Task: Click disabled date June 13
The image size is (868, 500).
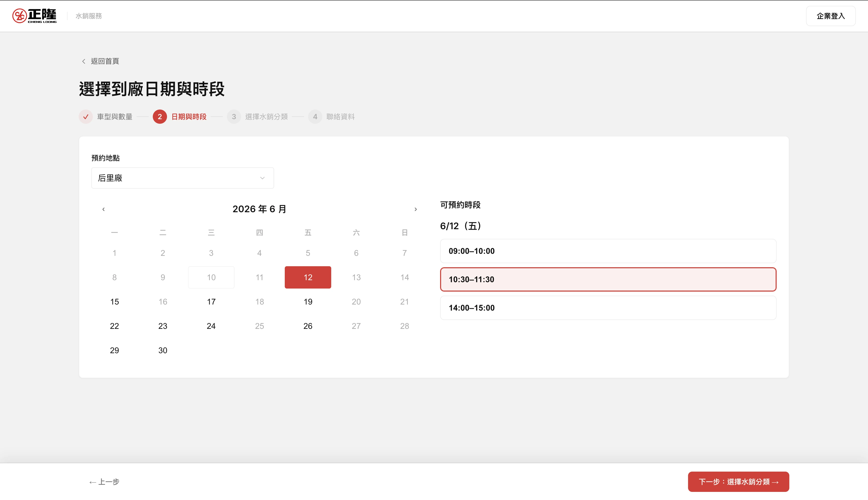Action: click(356, 277)
